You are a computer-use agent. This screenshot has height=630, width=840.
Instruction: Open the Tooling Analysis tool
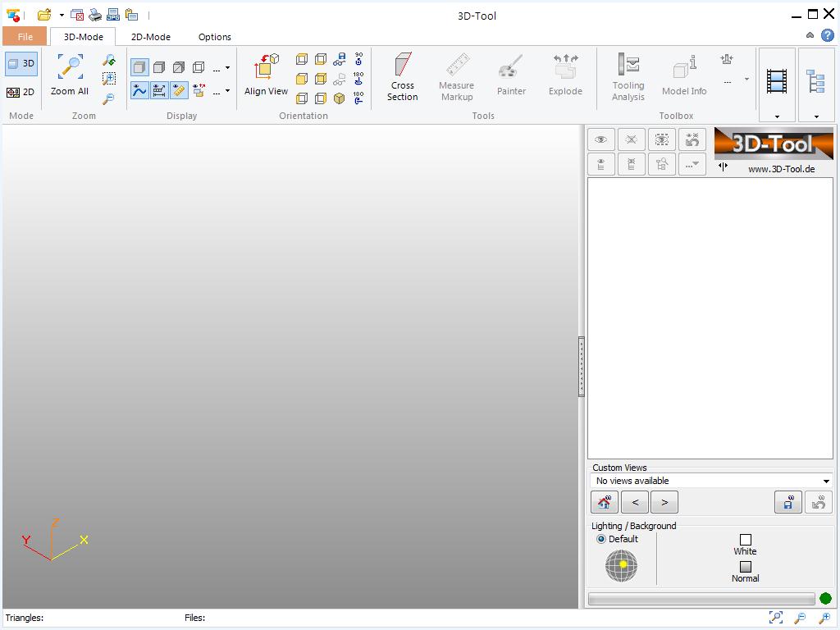click(628, 76)
